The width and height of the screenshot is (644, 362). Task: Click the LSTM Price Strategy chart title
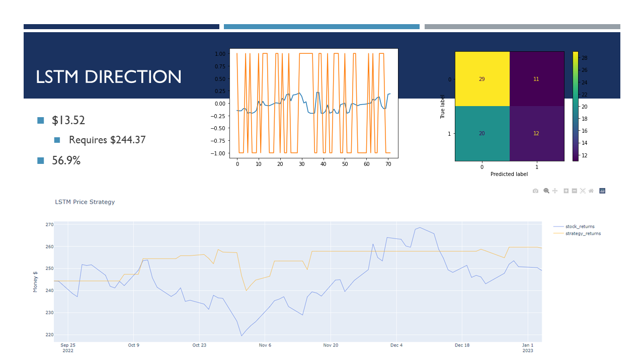(x=85, y=202)
